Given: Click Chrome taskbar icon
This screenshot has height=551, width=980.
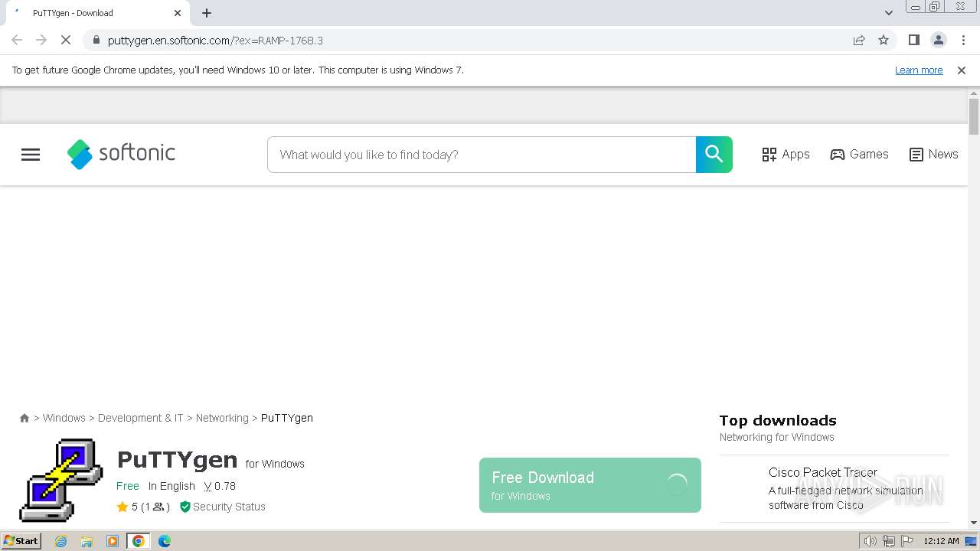Looking at the screenshot, I should (x=139, y=541).
